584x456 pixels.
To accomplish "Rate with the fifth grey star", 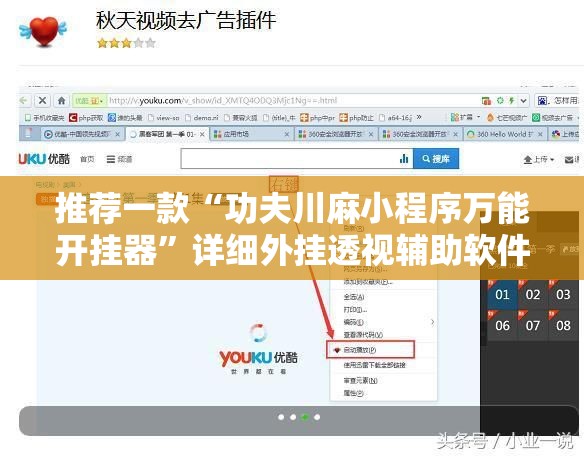I will (x=150, y=43).
